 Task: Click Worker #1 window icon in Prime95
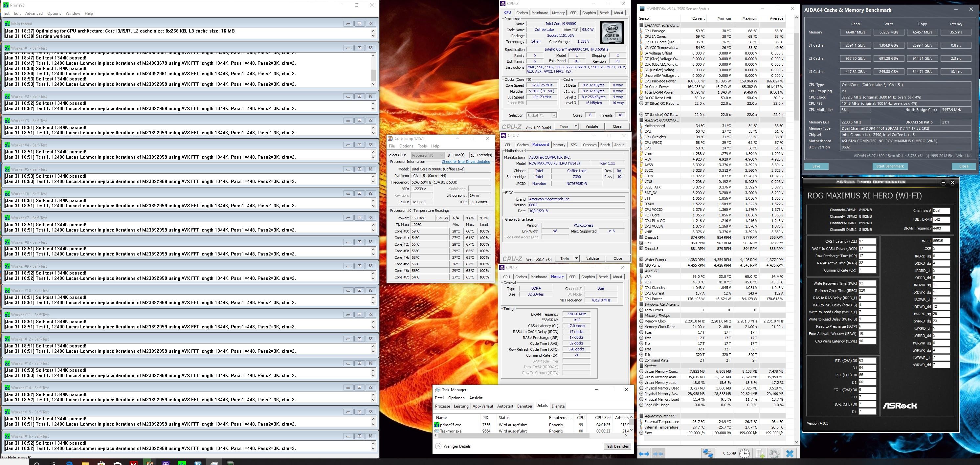[x=7, y=48]
